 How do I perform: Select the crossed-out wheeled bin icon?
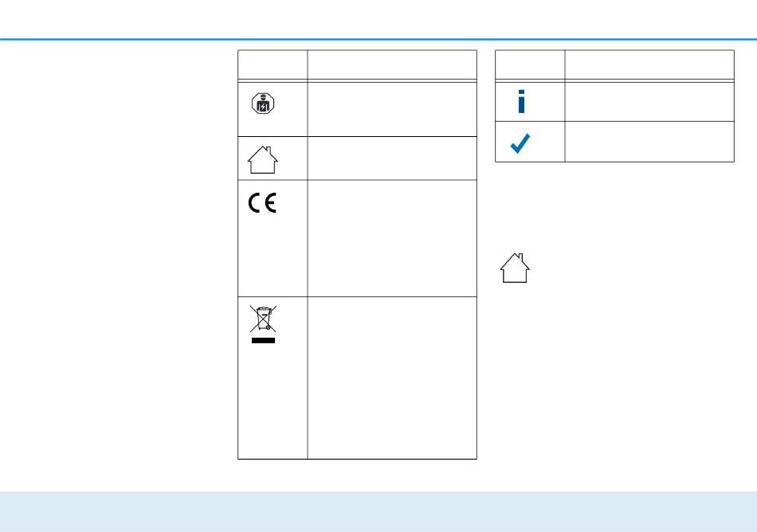point(263,319)
